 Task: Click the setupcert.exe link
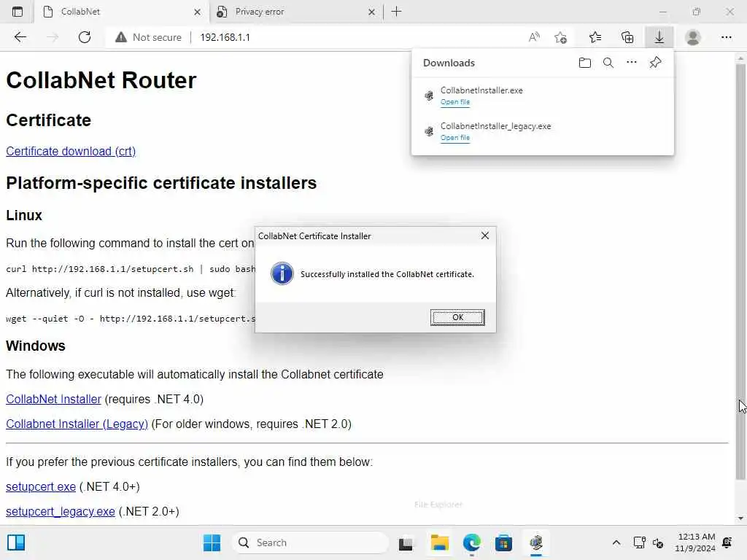[x=41, y=486]
